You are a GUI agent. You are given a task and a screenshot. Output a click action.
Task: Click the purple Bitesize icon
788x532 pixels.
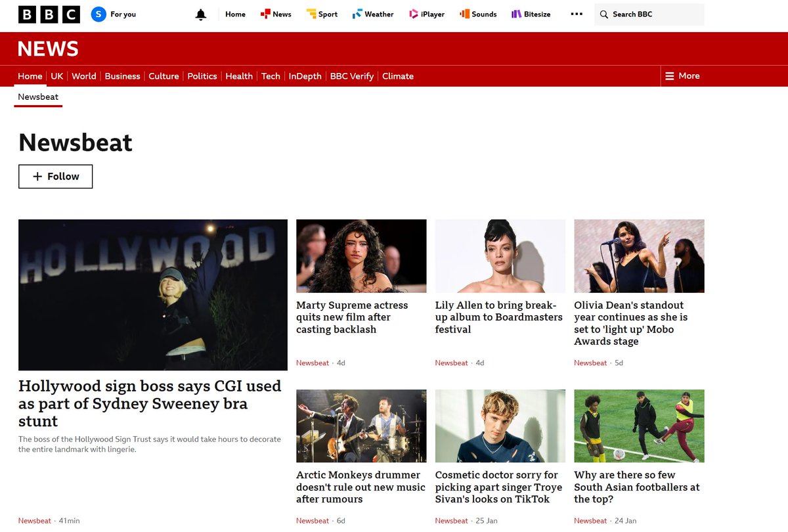click(516, 14)
